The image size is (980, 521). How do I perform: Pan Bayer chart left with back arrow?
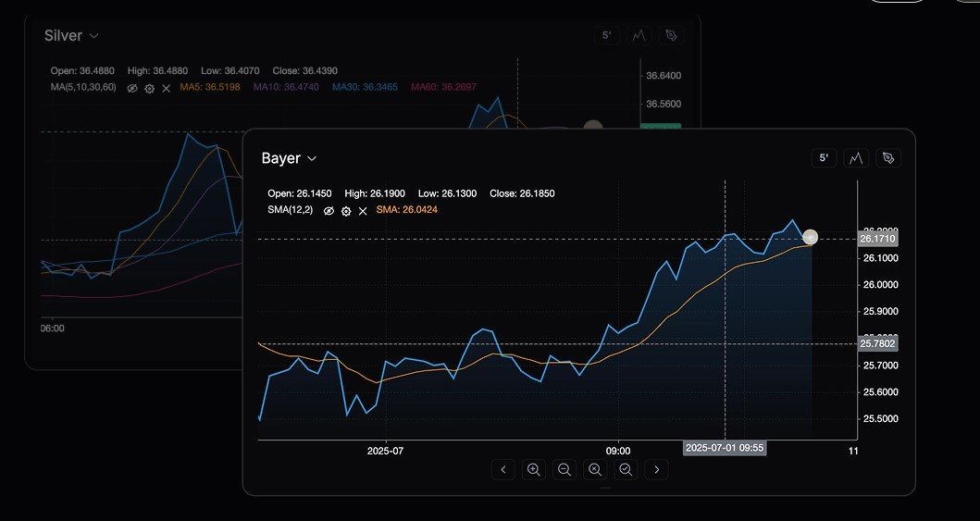[503, 470]
